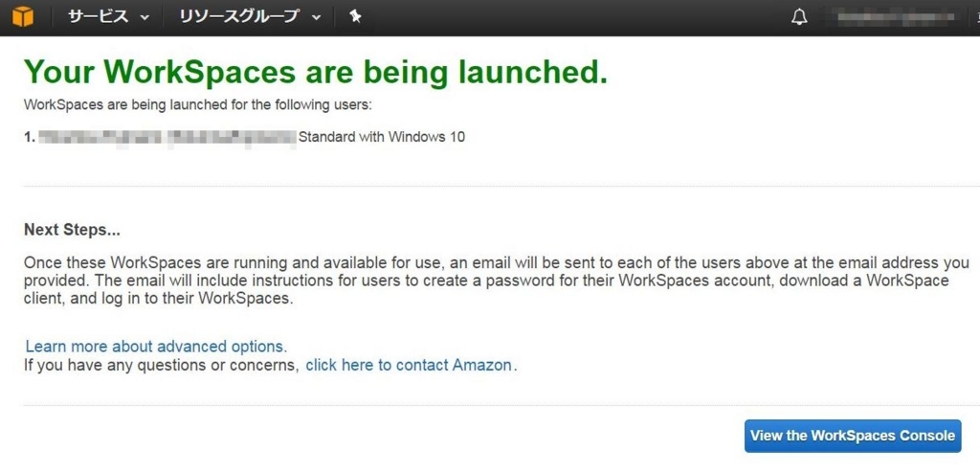Click the pushpin shortcut icon
Viewport: 980px width, 472px height.
(355, 17)
